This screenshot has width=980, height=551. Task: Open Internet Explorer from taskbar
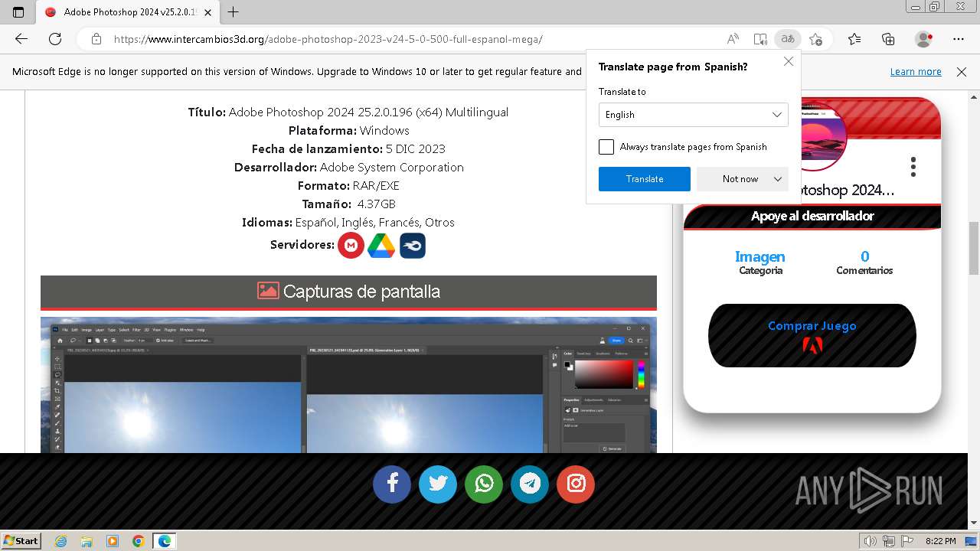click(x=60, y=541)
